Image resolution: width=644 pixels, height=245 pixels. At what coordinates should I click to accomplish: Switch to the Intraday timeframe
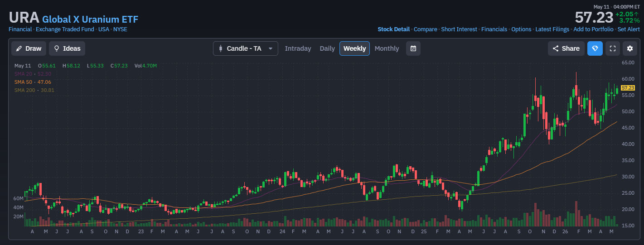coord(298,48)
